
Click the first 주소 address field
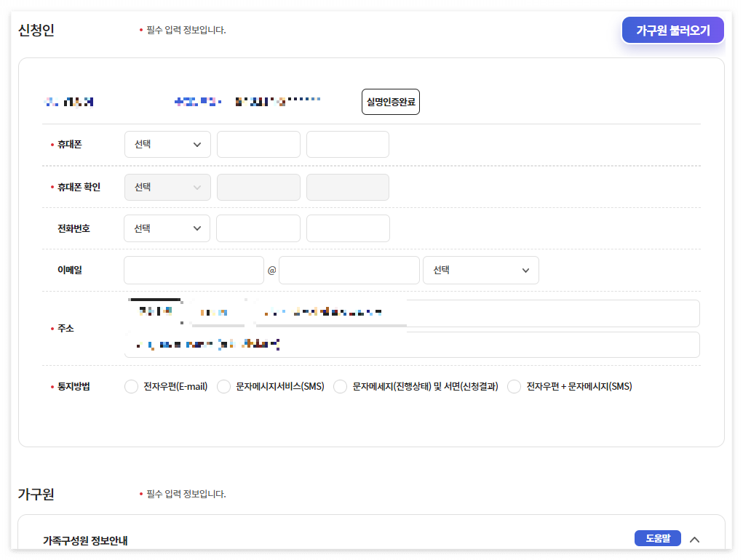point(412,313)
